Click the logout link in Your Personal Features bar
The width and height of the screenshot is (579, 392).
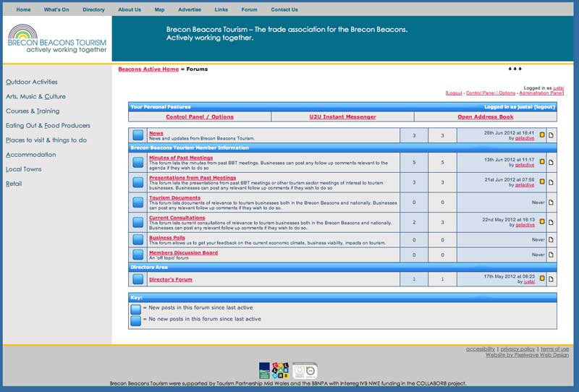[x=544, y=107]
